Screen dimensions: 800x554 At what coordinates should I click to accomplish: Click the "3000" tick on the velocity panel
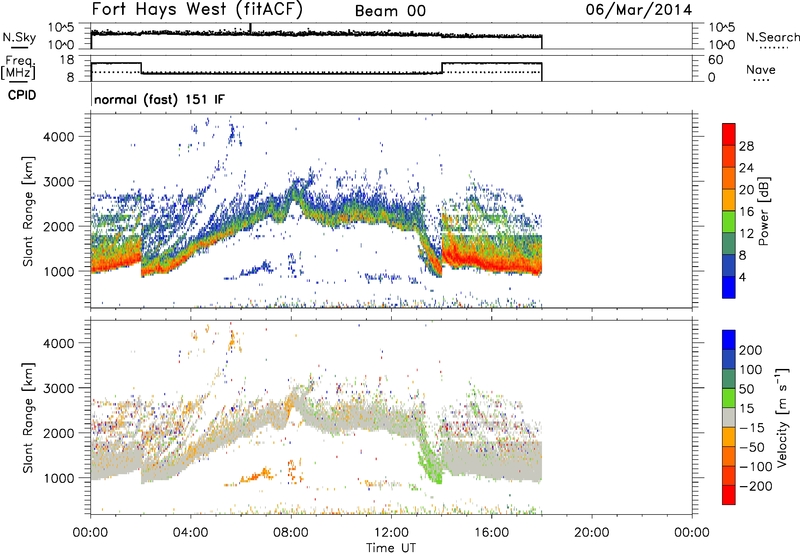tap(59, 388)
